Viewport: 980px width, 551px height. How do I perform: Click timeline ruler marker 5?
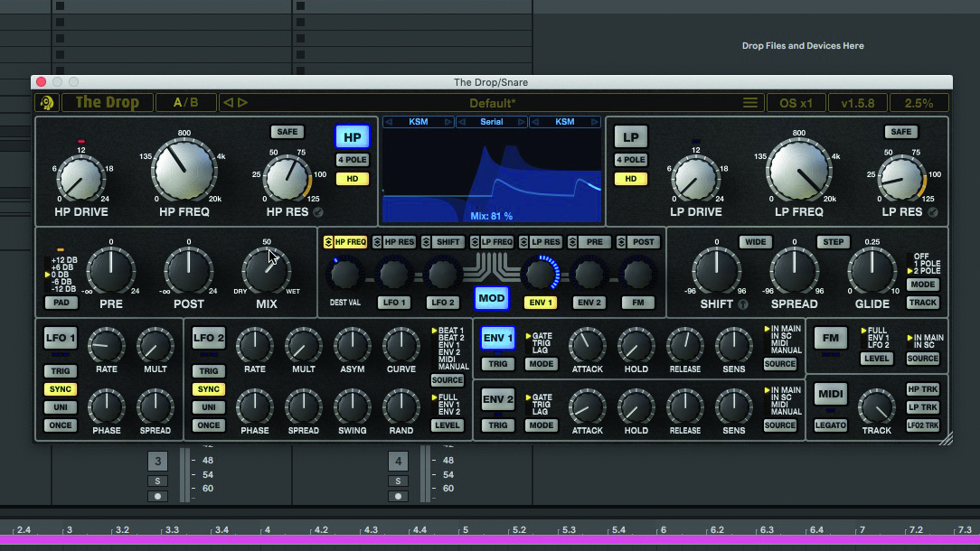coord(465,529)
